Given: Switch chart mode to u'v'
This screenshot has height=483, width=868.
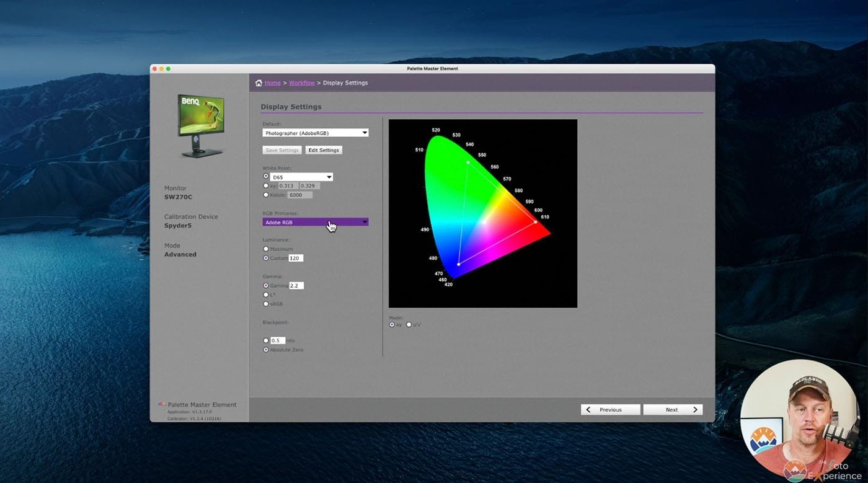Looking at the screenshot, I should pos(409,324).
